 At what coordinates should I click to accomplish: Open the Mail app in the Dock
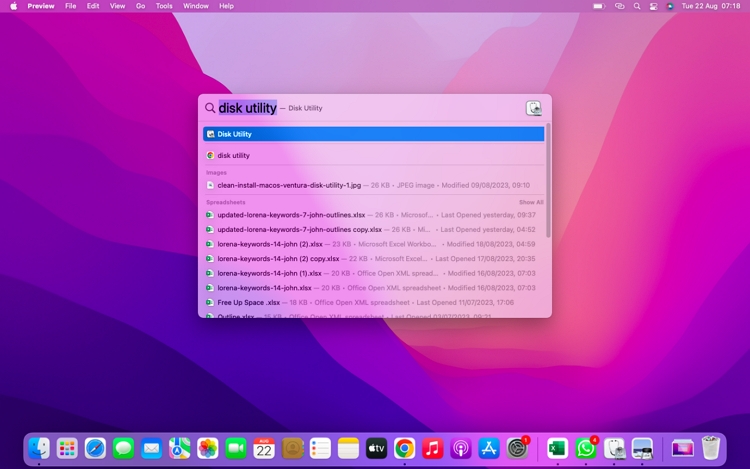pos(152,448)
